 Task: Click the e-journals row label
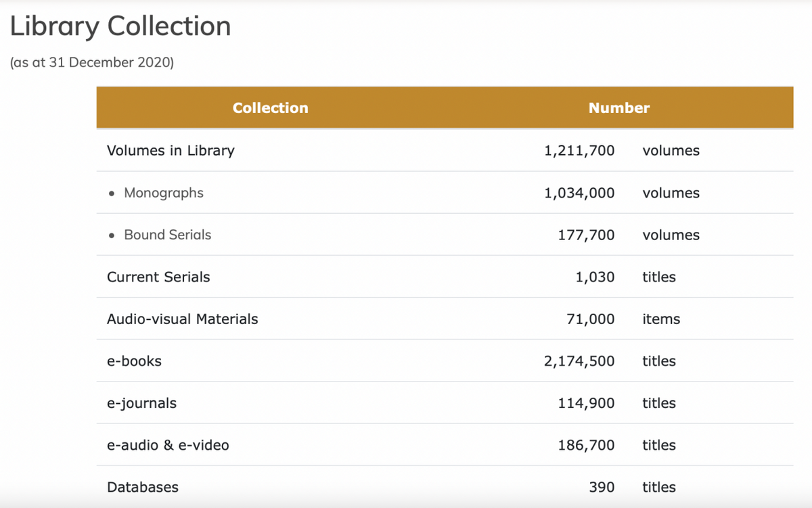pyautogui.click(x=141, y=403)
